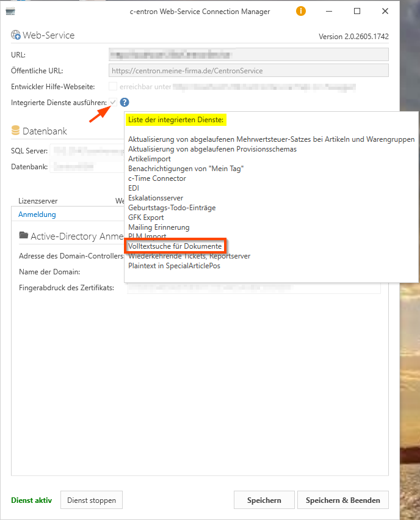Click the Version 2.0.2605.1742 text
This screenshot has height=520, width=420.
(353, 37)
